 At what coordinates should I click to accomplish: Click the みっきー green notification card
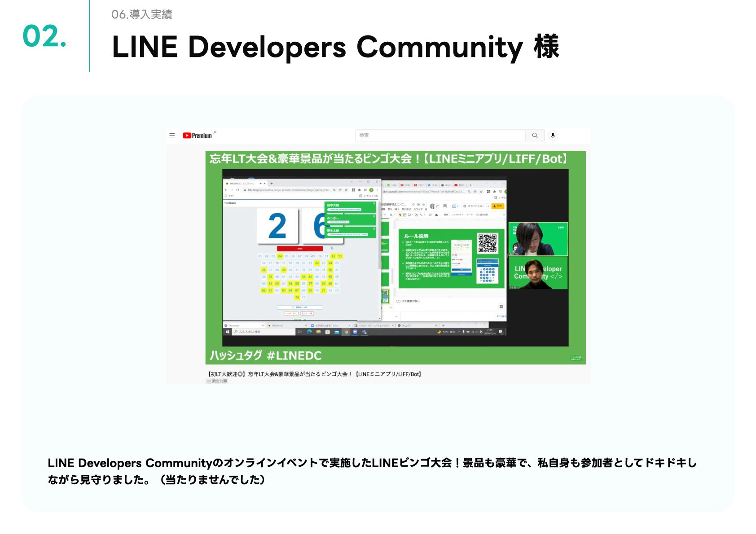pyautogui.click(x=350, y=220)
